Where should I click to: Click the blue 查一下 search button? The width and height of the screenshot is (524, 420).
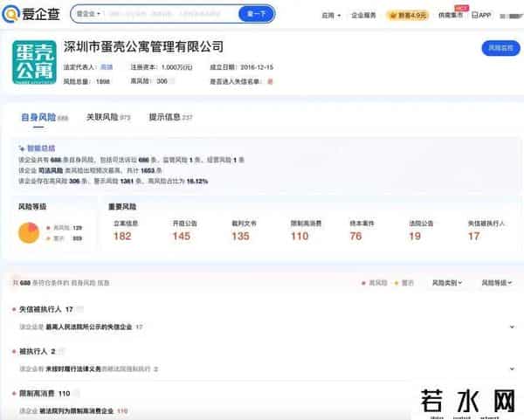tap(256, 14)
